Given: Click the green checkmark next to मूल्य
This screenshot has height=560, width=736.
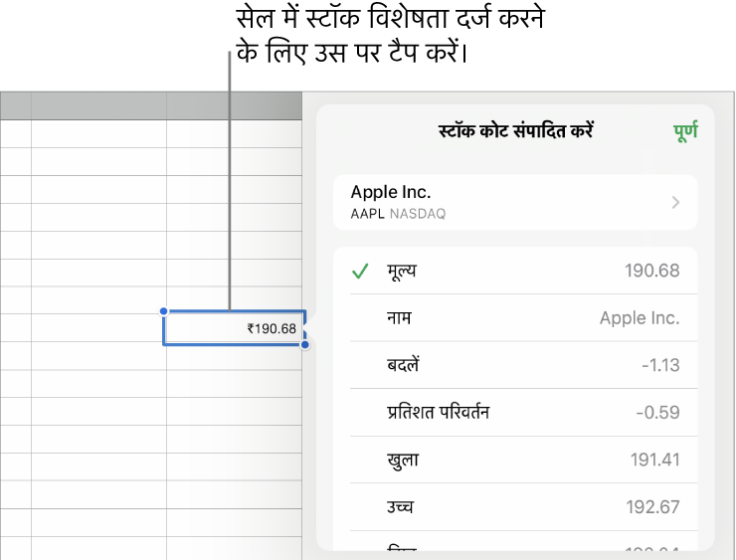Looking at the screenshot, I should (x=360, y=272).
